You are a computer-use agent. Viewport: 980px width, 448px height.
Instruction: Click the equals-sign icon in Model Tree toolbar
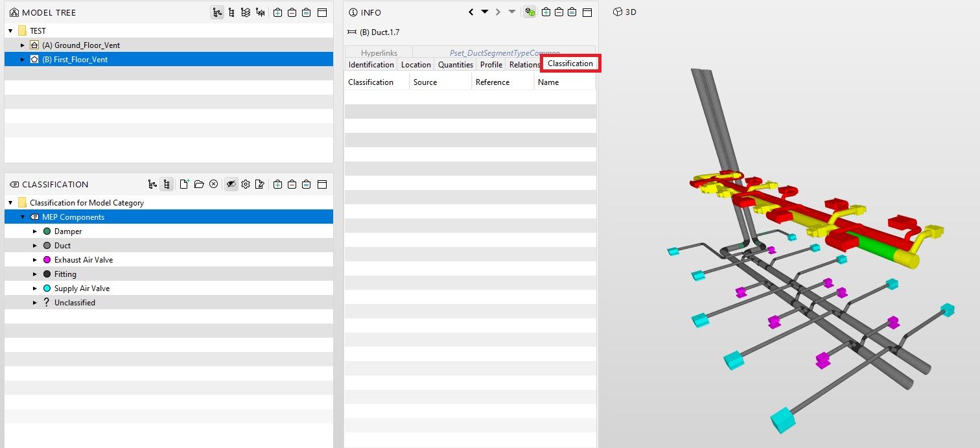[x=306, y=12]
